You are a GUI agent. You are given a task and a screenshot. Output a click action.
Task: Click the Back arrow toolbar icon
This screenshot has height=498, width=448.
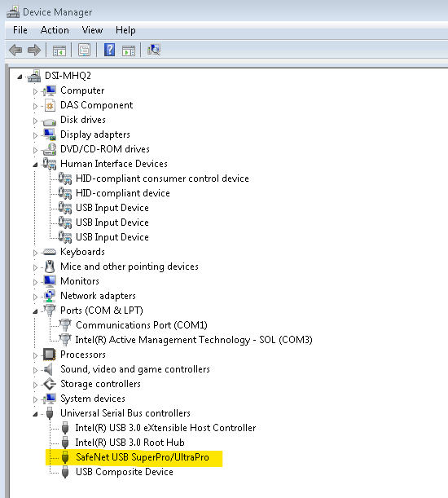(15, 51)
